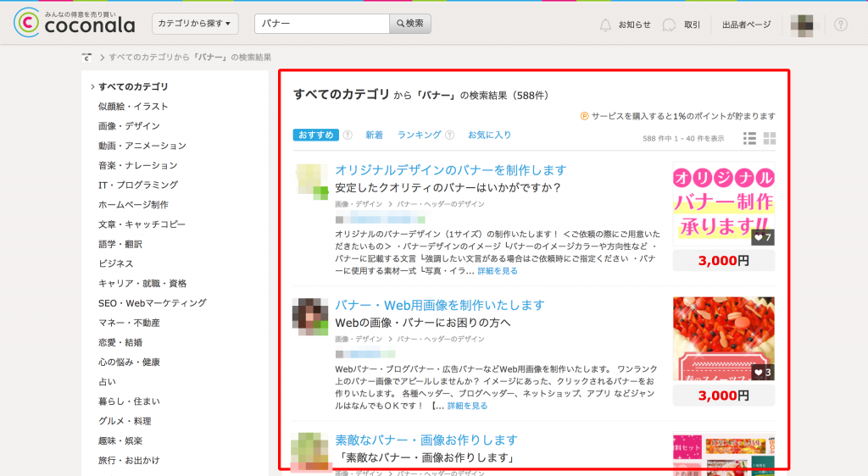This screenshot has width=868, height=476.
Task: Choose ホームページ制作 category
Action: click(133, 205)
